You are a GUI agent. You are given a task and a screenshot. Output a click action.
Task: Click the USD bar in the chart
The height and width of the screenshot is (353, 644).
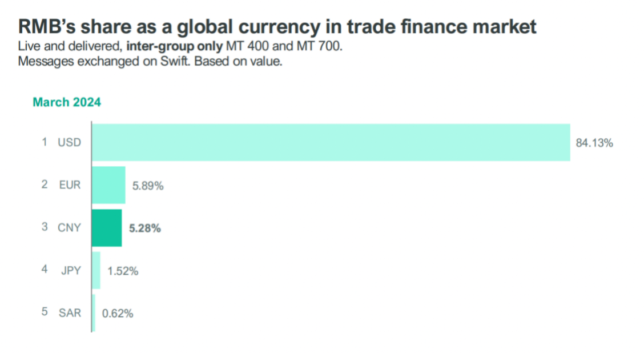click(331, 142)
